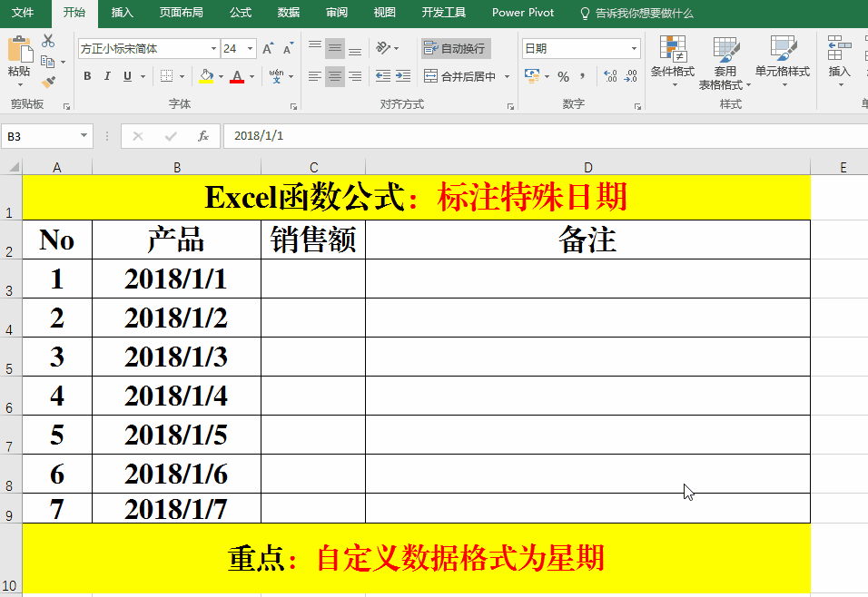Viewport: 868px width, 597px height.
Task: Open the font size 24 dropdown
Action: [251, 49]
